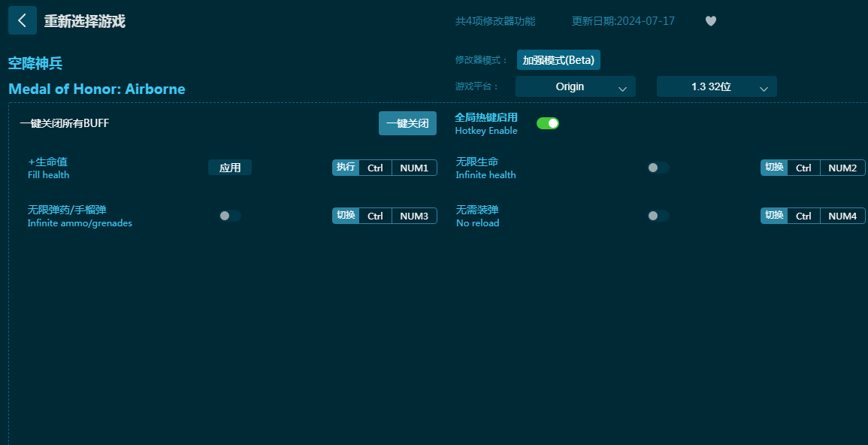Click the back arrow icon
Image resolution: width=868 pixels, height=445 pixels.
click(22, 20)
